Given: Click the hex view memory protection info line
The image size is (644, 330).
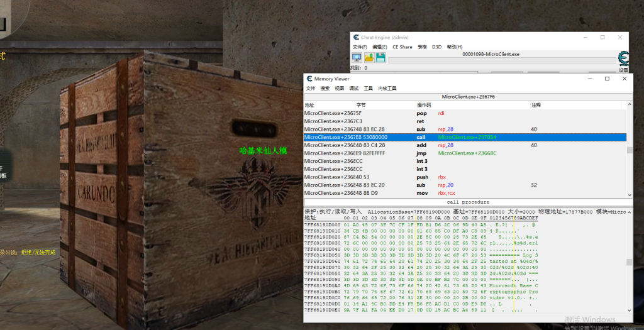Looking at the screenshot, I should [x=465, y=212].
